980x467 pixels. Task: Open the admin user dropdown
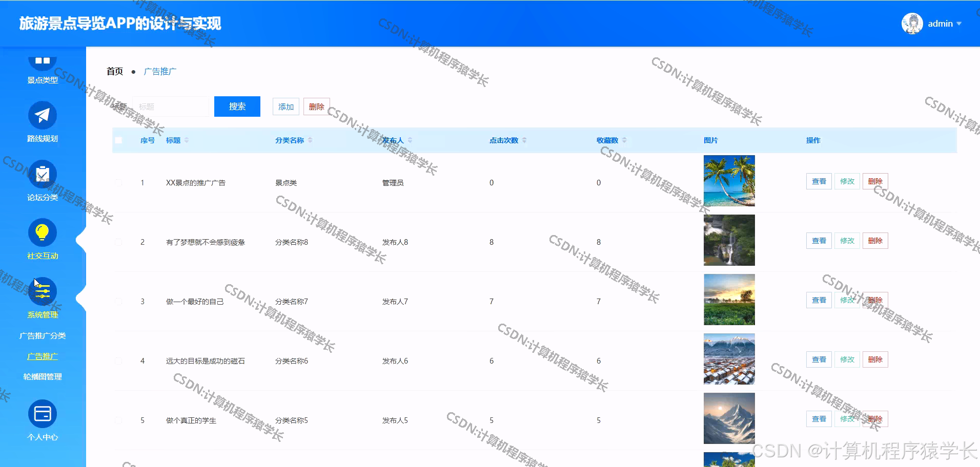pyautogui.click(x=945, y=24)
